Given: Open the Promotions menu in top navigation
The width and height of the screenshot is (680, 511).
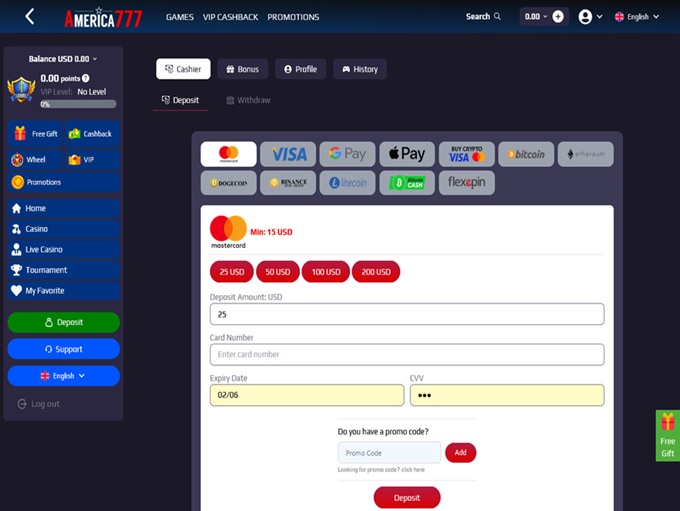Looking at the screenshot, I should (x=293, y=17).
